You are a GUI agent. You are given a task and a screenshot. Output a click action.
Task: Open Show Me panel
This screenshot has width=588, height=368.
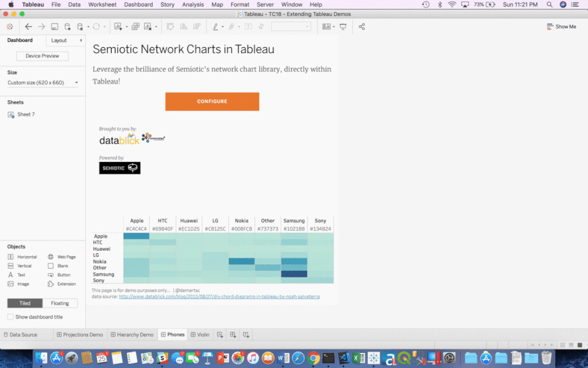[x=562, y=26]
